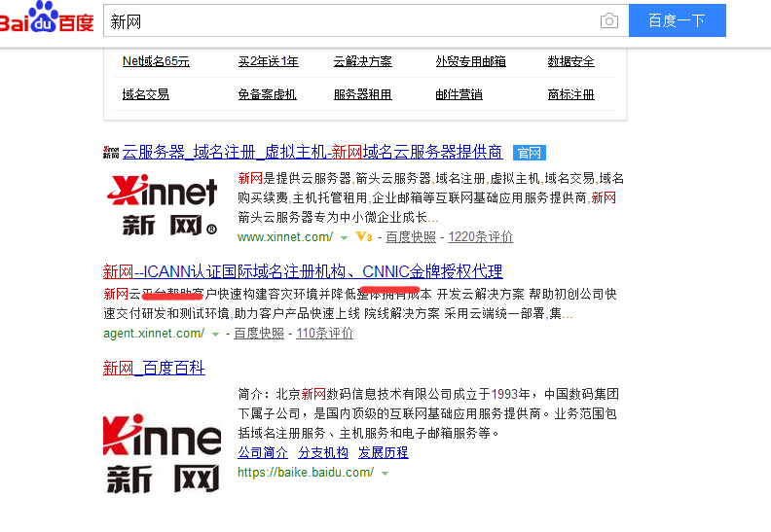Open 百度快照 for www.xinnet.com result
Image resolution: width=771 pixels, height=532 pixels.
411,237
